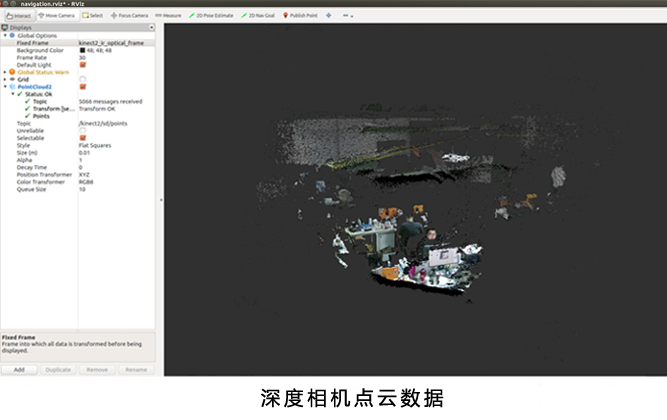This screenshot has width=667, height=420.
Task: Choose the Select tool in toolbar
Action: [92, 16]
